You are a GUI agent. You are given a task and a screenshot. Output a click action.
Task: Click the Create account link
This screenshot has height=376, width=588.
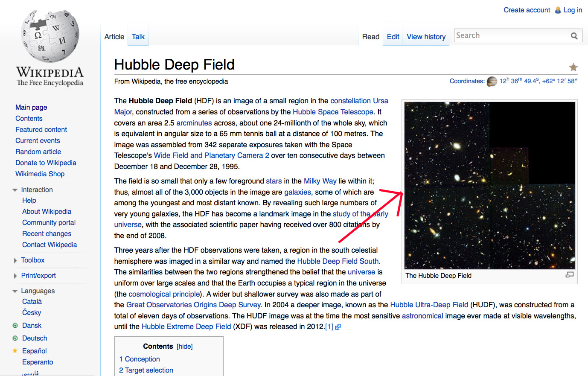[527, 10]
